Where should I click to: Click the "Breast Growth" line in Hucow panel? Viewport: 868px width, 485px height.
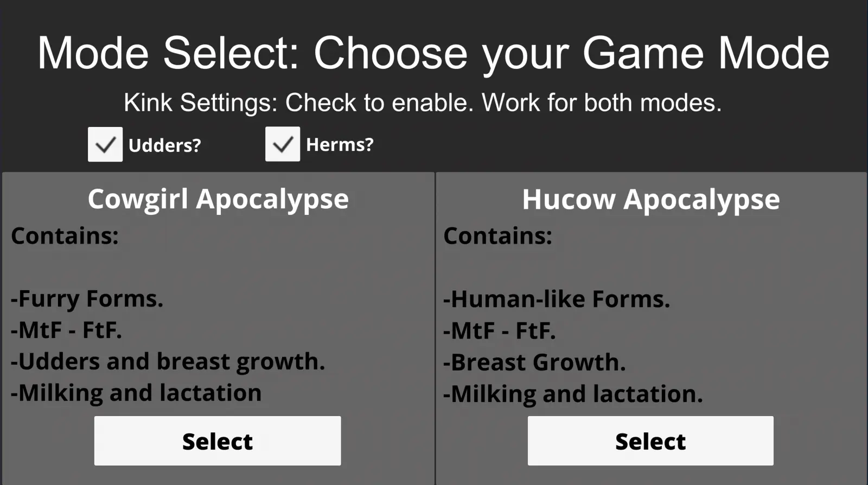point(534,362)
